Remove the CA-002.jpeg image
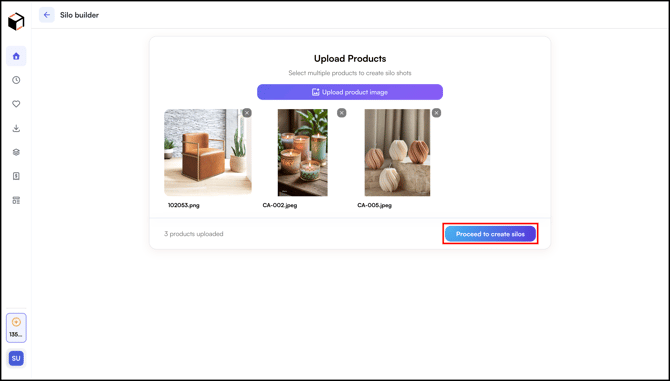Screen dimensions: 670x381 point(341,113)
